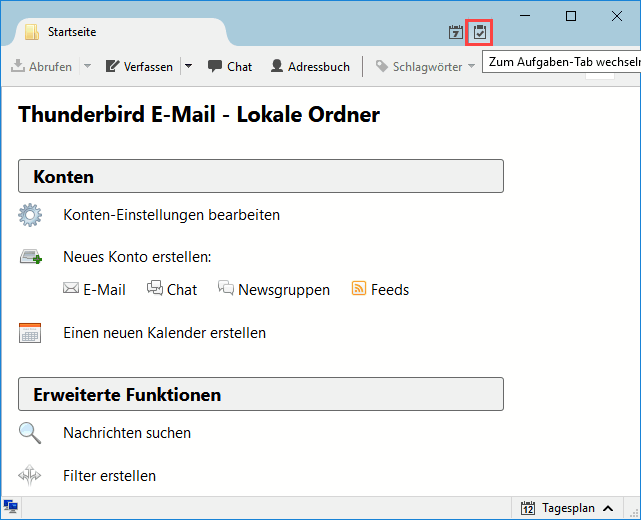Click the Tagesplan calendar icon
This screenshot has height=520, width=641.
(x=528, y=508)
